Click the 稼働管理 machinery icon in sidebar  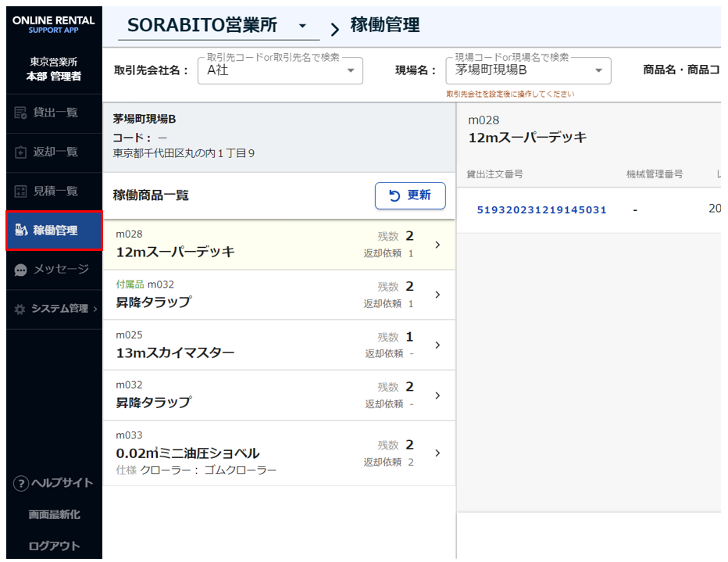click(x=21, y=230)
